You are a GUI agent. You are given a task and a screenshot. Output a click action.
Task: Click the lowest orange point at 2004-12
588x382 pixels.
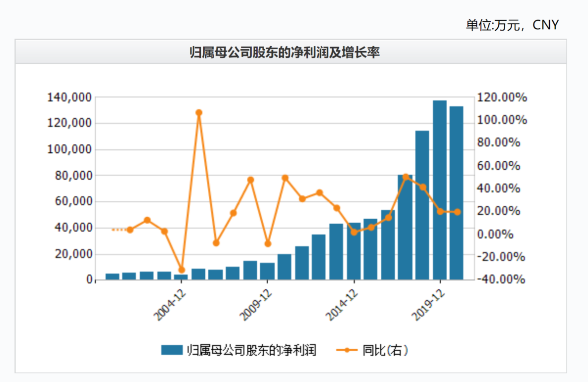coord(181,270)
